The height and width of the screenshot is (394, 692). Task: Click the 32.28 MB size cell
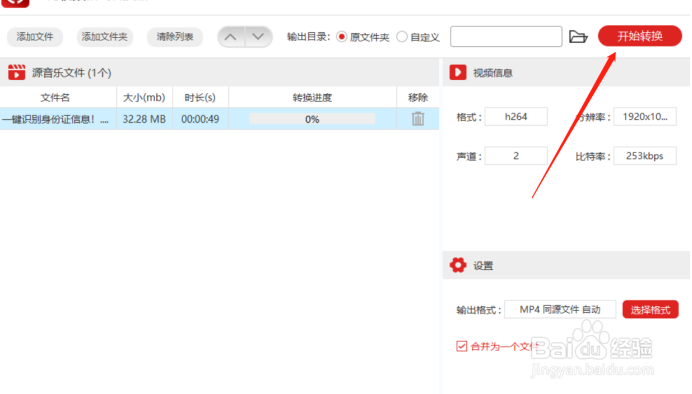[x=144, y=119]
